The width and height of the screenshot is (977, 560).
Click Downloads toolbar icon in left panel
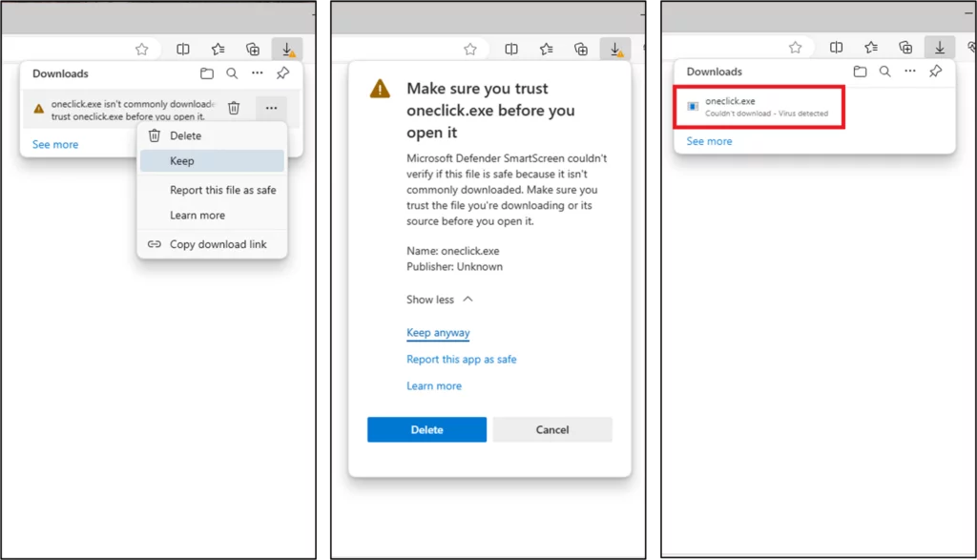point(287,50)
